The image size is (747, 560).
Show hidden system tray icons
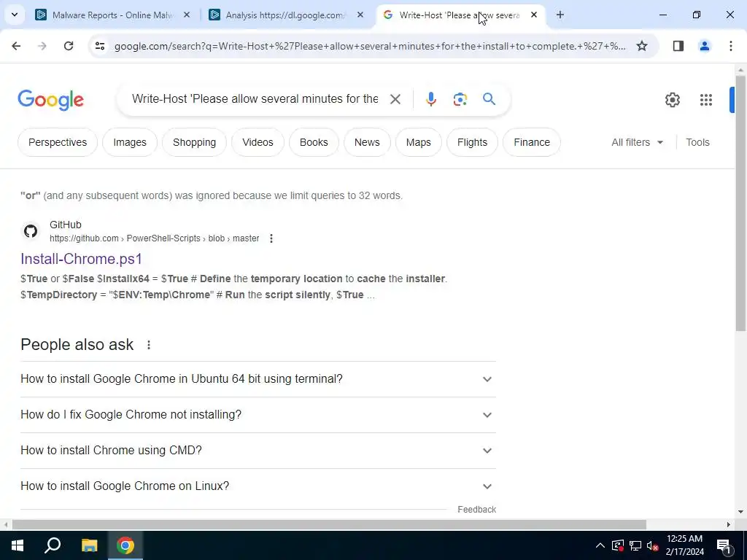(600, 545)
